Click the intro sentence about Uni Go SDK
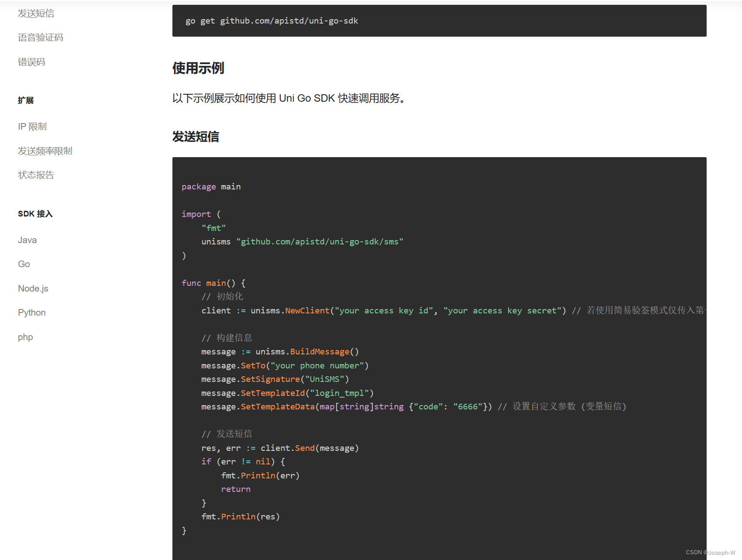 pos(289,98)
